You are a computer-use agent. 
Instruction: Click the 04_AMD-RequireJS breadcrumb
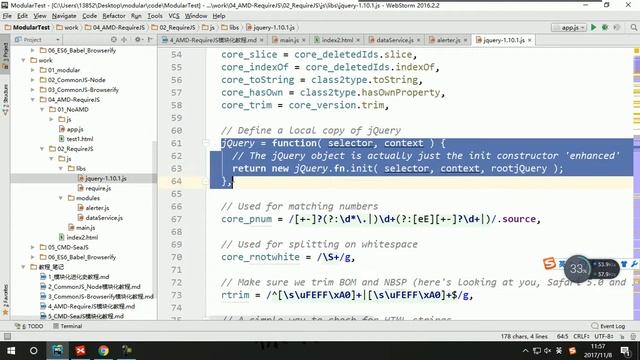click(115, 27)
